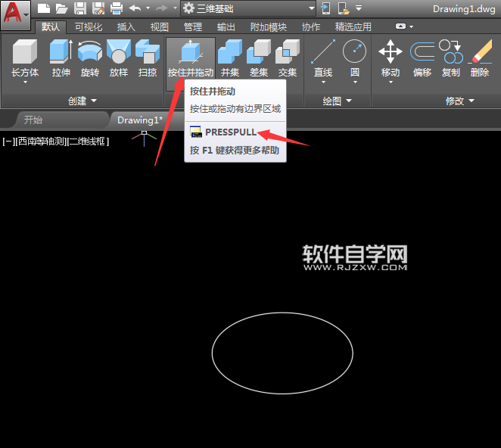Open the AutoCAD application menu logo
501x448 pixels.
(x=15, y=14)
